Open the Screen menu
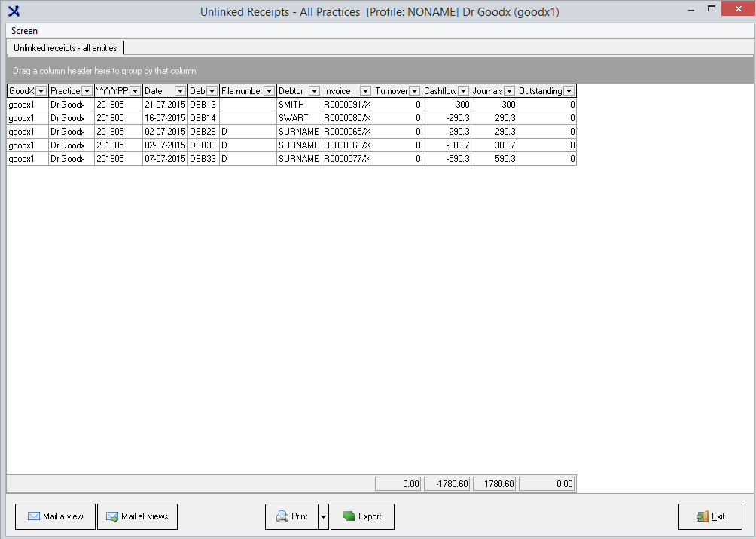Viewport: 756px width, 539px height. coord(24,31)
